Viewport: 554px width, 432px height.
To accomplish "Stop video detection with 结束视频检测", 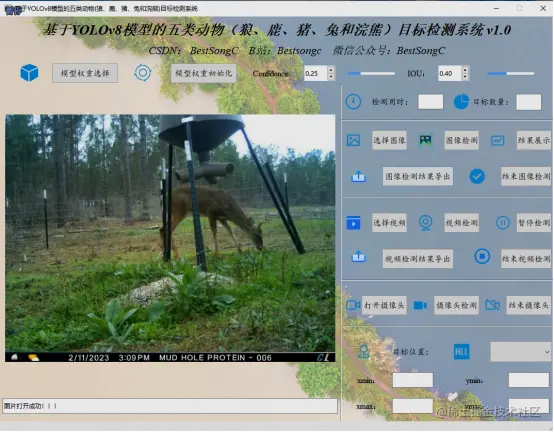I will click(x=526, y=259).
